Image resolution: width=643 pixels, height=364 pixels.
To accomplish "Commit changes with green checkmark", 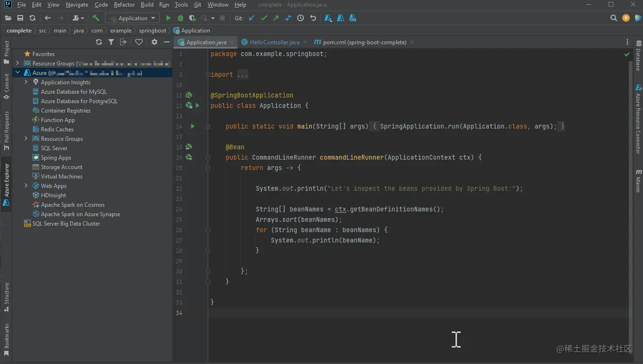I will (x=264, y=18).
